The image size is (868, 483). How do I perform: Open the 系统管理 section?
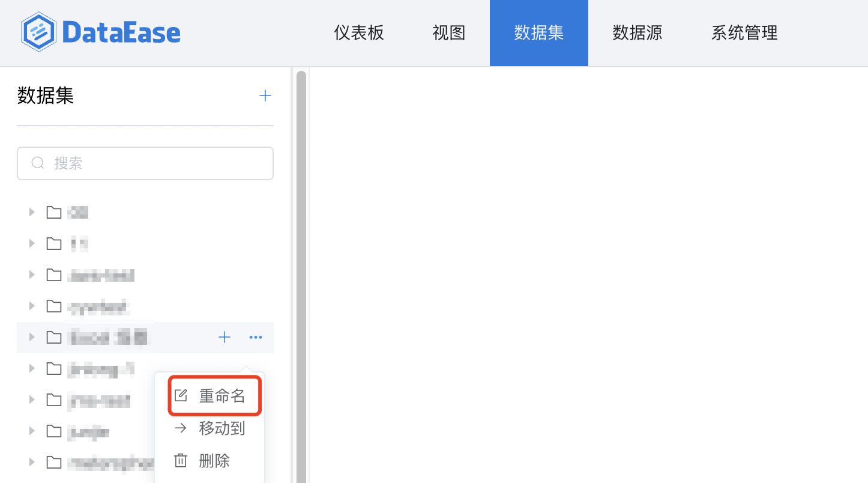coord(744,33)
